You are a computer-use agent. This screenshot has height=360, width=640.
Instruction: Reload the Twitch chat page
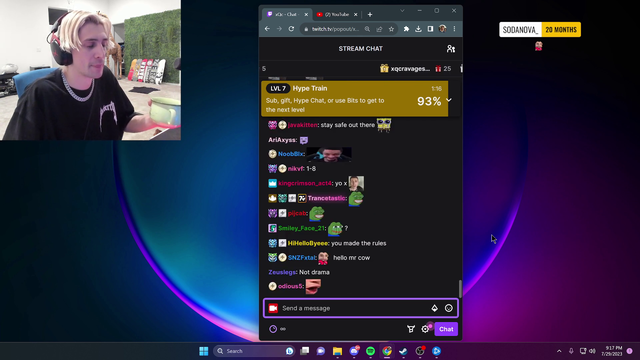291,29
